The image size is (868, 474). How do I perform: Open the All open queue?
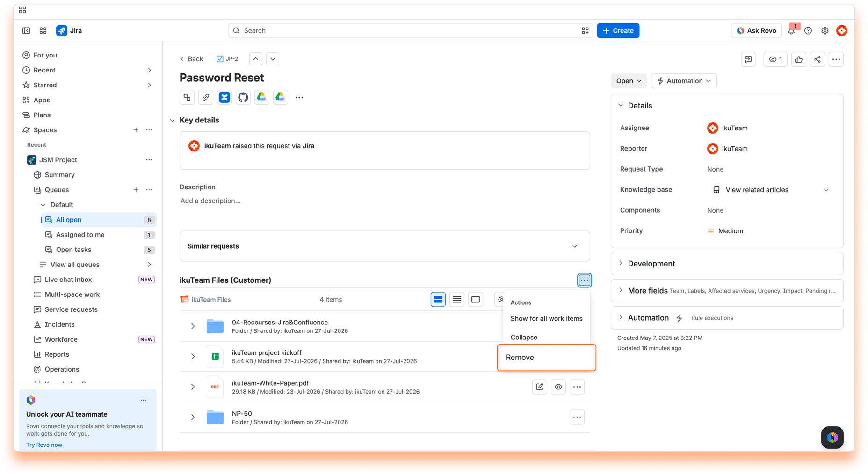tap(99, 220)
